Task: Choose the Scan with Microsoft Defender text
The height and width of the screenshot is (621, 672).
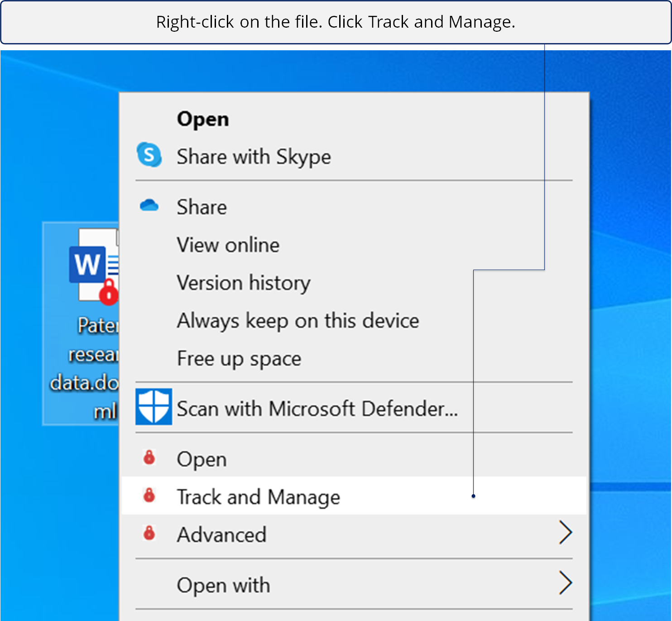Action: (317, 409)
